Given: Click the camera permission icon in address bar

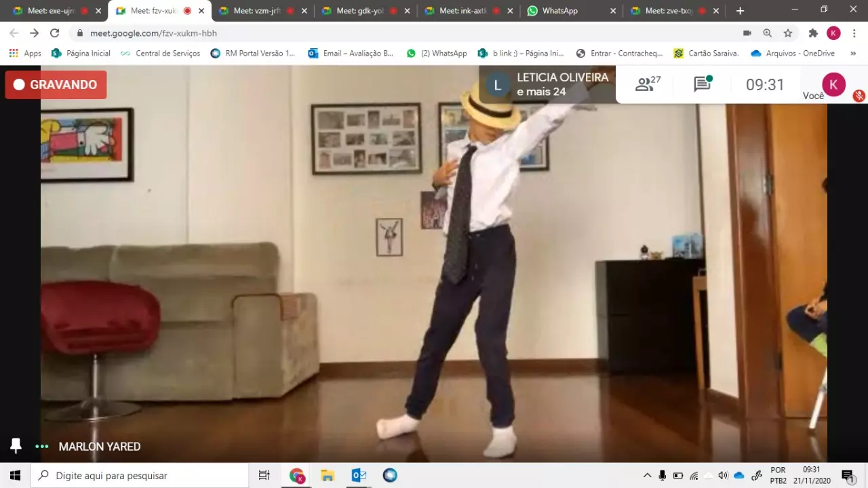Looking at the screenshot, I should pyautogui.click(x=747, y=33).
